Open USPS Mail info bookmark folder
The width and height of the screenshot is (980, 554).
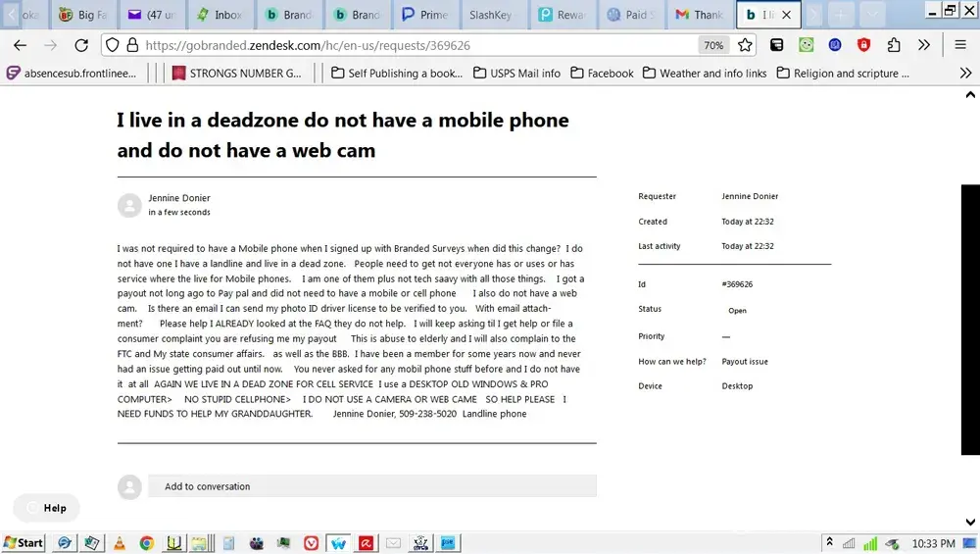coord(516,73)
